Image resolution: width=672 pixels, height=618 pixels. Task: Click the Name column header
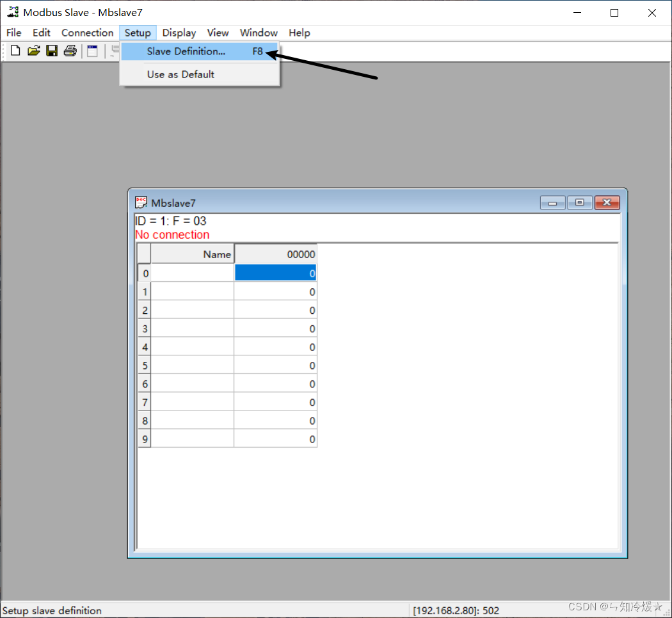[x=192, y=254]
